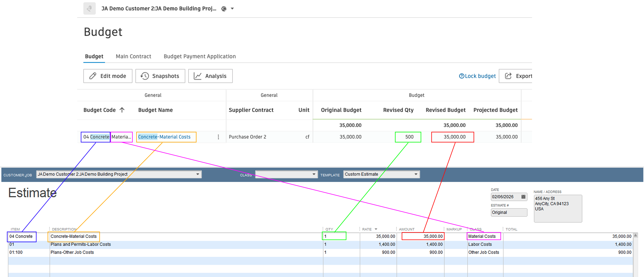Click the Budget Code sort arrow
The width and height of the screenshot is (644, 277).
click(122, 110)
